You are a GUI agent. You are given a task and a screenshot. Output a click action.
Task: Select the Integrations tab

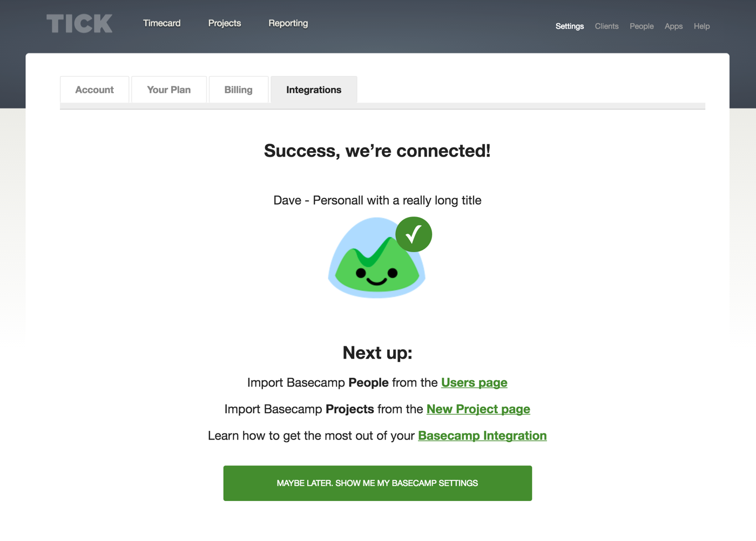click(313, 89)
